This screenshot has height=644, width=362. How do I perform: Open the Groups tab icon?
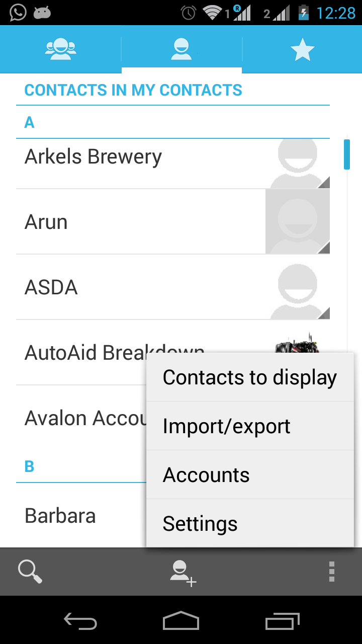point(60,49)
